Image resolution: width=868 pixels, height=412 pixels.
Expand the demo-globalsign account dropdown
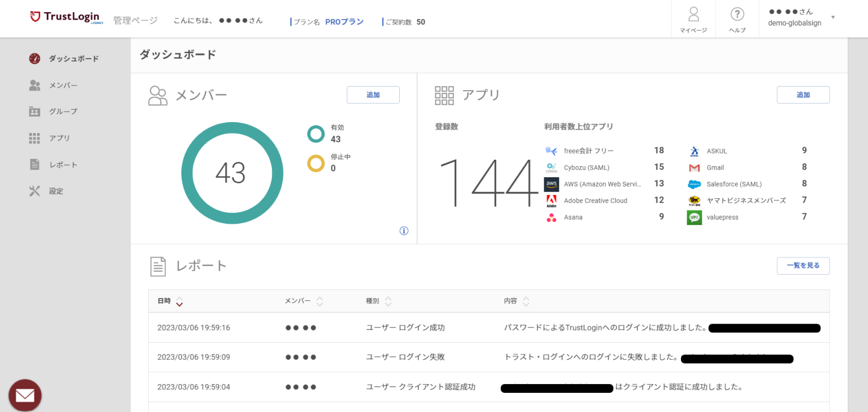[x=833, y=17]
